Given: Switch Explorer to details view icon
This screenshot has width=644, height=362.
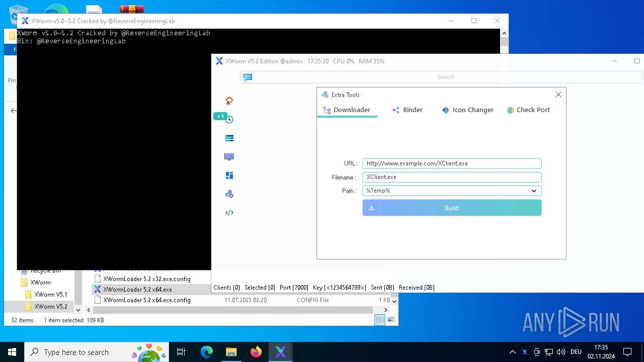Looking at the screenshot, I should 380,320.
